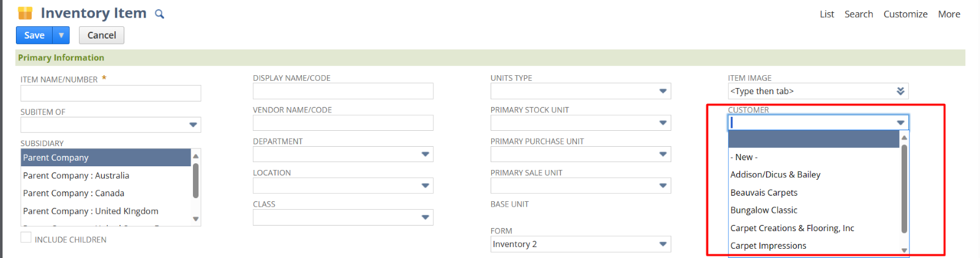Open the More menu

point(949,14)
